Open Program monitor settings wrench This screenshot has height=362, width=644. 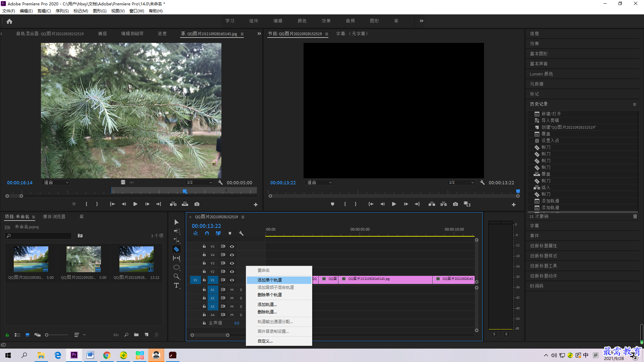pyautogui.click(x=482, y=183)
